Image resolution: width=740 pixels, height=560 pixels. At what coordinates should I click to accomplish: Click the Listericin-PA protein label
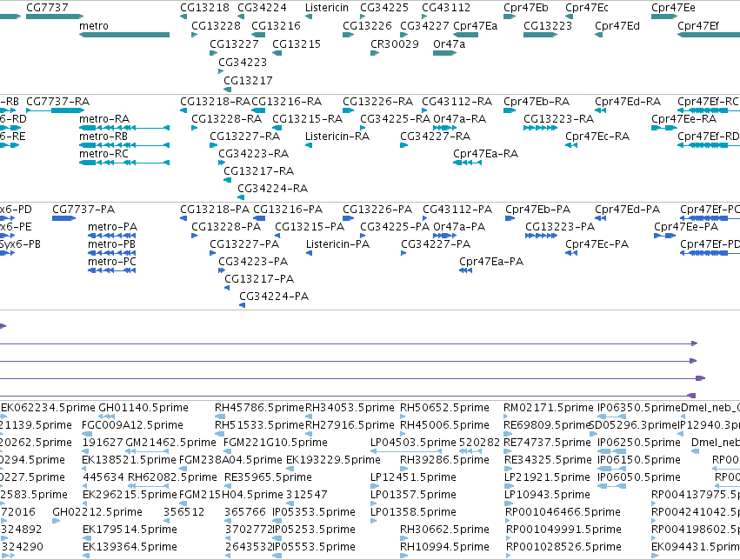tap(338, 244)
